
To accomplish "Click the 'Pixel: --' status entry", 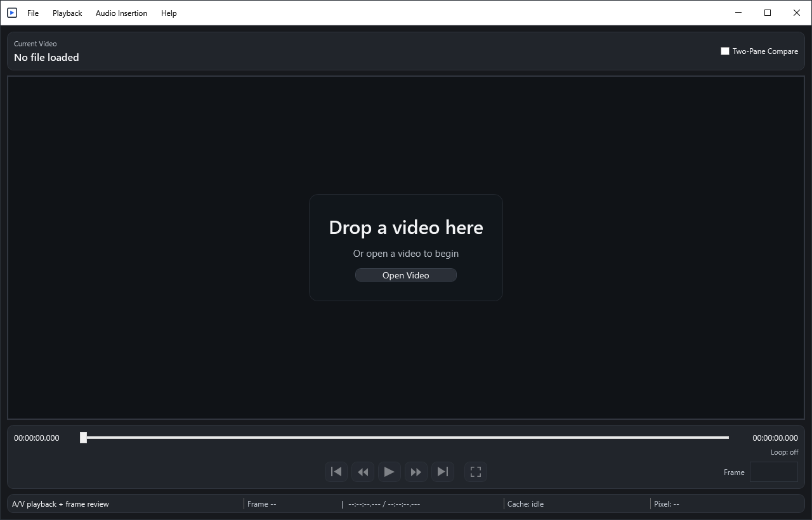I will tap(666, 504).
